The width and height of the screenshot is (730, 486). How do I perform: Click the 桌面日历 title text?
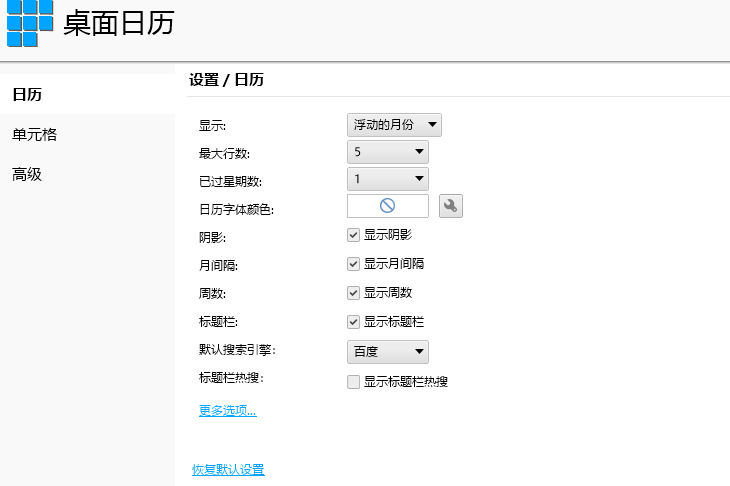(119, 23)
